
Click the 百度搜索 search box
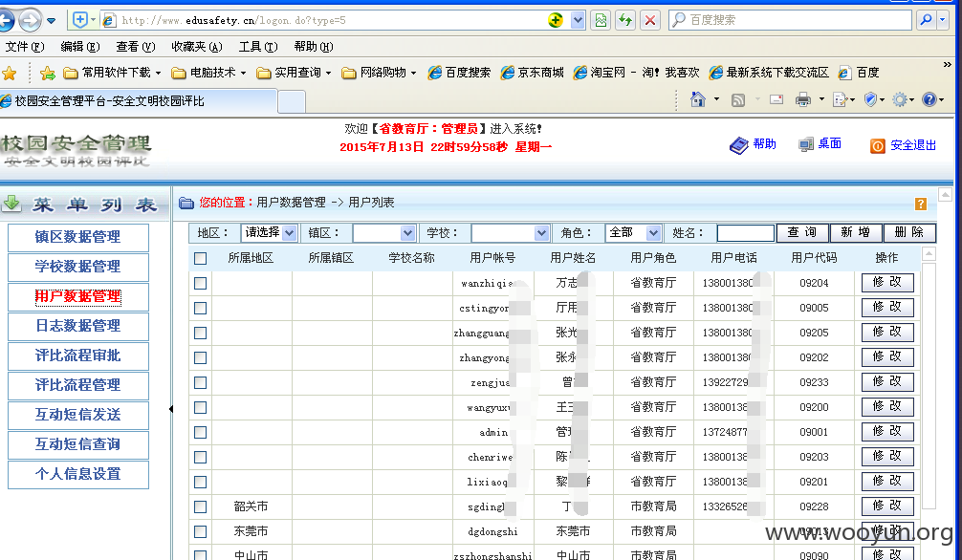point(791,20)
